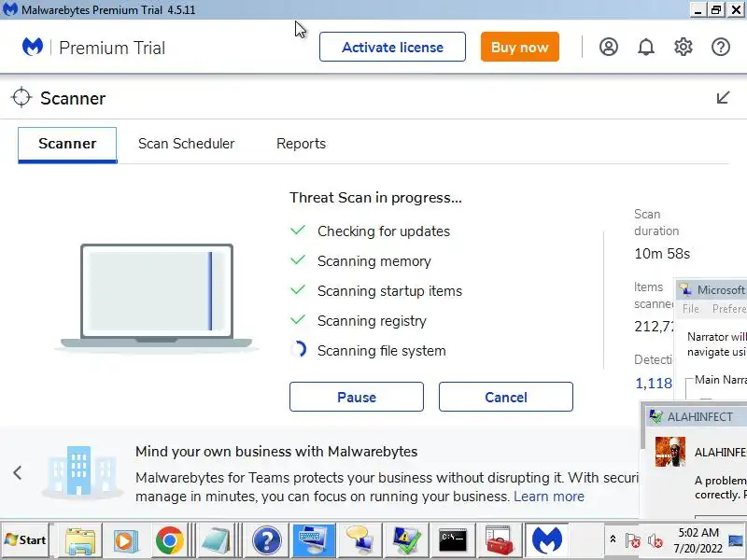747x560 pixels.
Task: Open Malwarebytes settings gear
Action: coord(684,48)
